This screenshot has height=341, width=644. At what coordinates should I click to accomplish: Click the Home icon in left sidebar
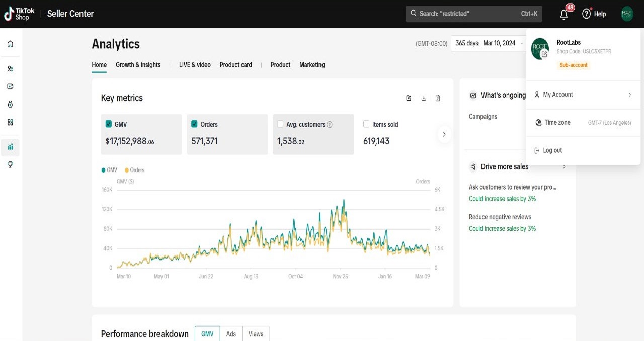(x=10, y=44)
